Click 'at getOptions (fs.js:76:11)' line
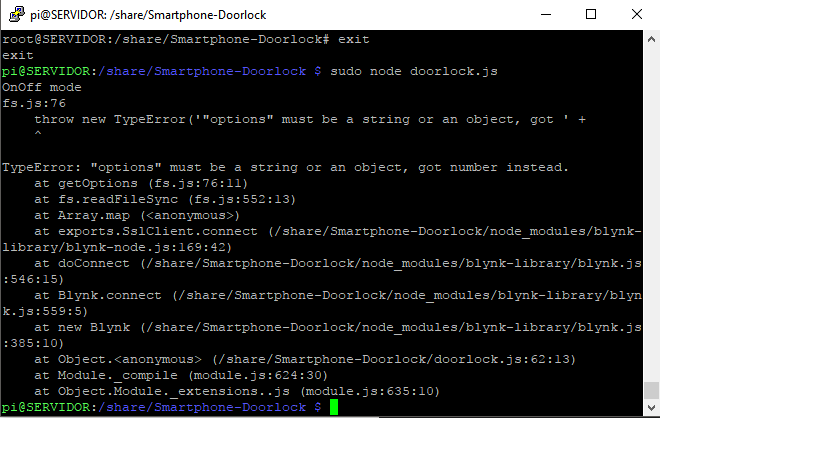The height and width of the screenshot is (460, 819). tap(141, 184)
